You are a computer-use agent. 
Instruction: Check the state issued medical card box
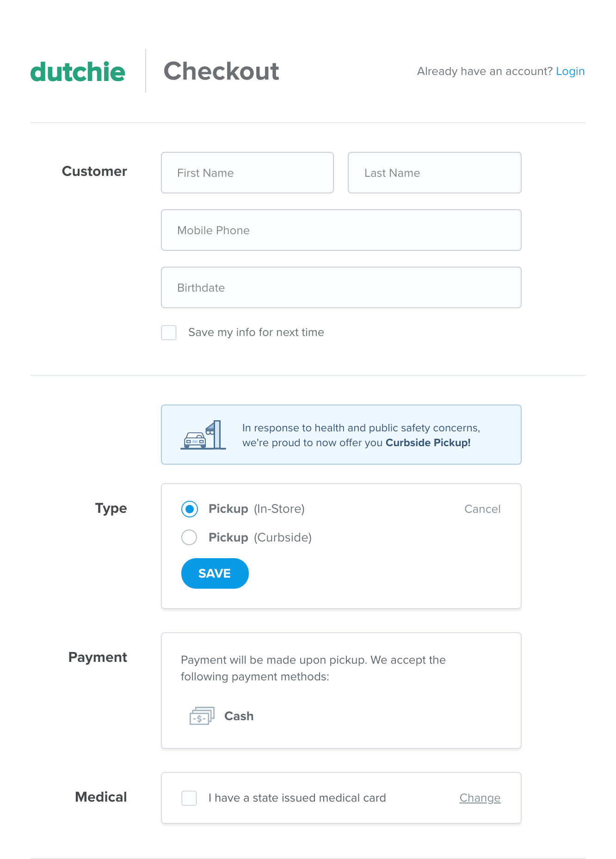(x=189, y=798)
